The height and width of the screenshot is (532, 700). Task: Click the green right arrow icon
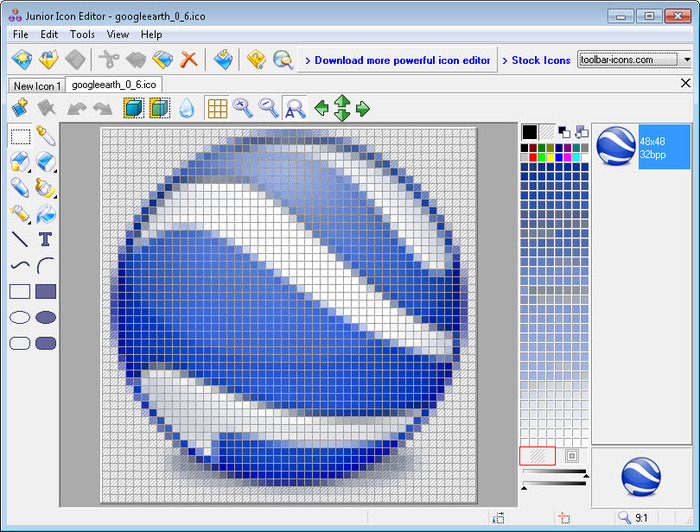tap(363, 108)
